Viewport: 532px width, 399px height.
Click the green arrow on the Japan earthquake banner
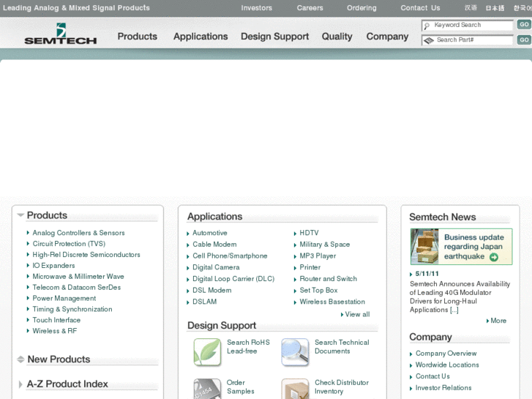(x=494, y=257)
